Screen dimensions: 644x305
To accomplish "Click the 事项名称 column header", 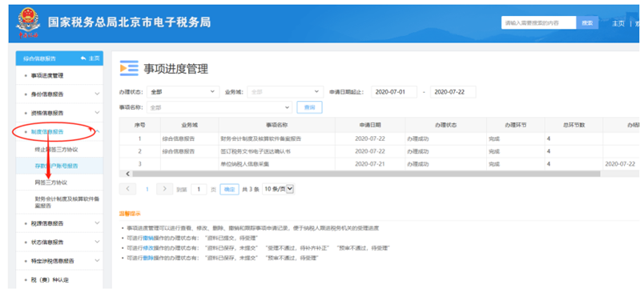I will 277,125.
